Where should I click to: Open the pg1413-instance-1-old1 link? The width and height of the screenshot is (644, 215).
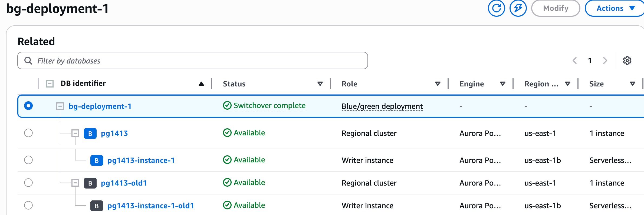coord(150,206)
